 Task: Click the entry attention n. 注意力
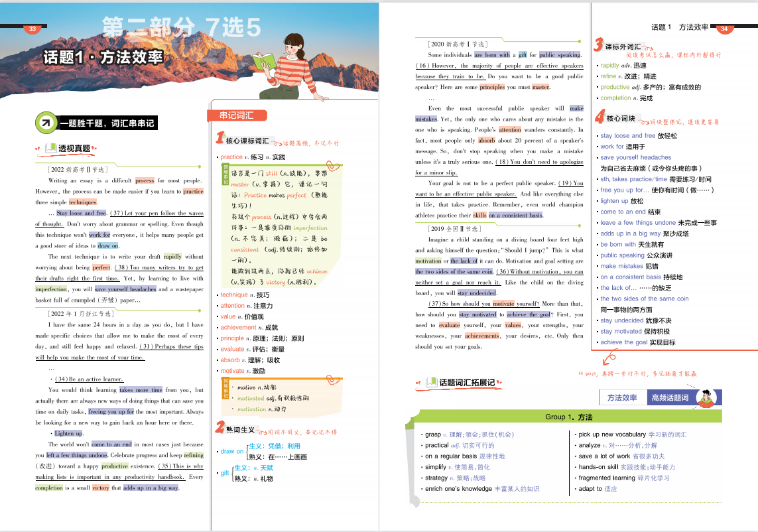(247, 306)
